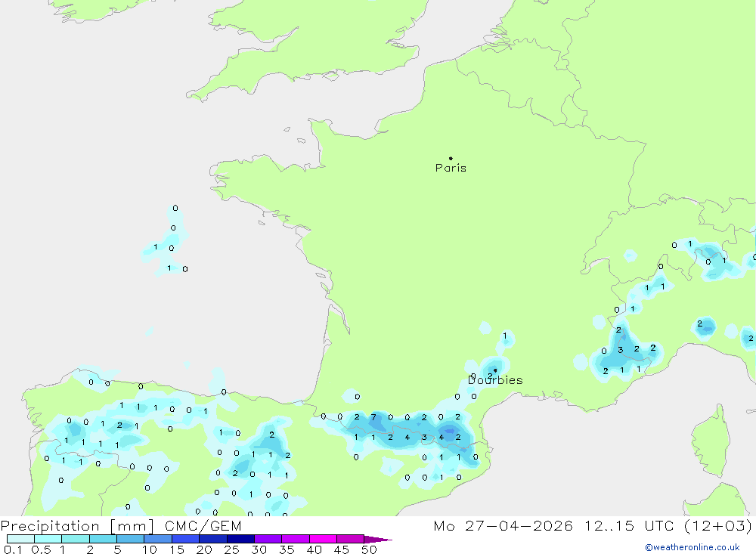Click the legend label '35'
The image size is (756, 554).
tap(287, 549)
